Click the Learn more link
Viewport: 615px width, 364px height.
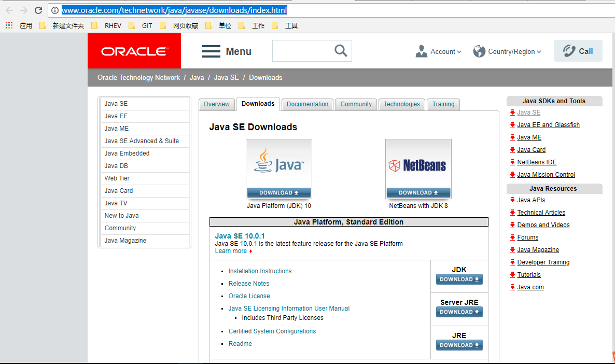(231, 251)
